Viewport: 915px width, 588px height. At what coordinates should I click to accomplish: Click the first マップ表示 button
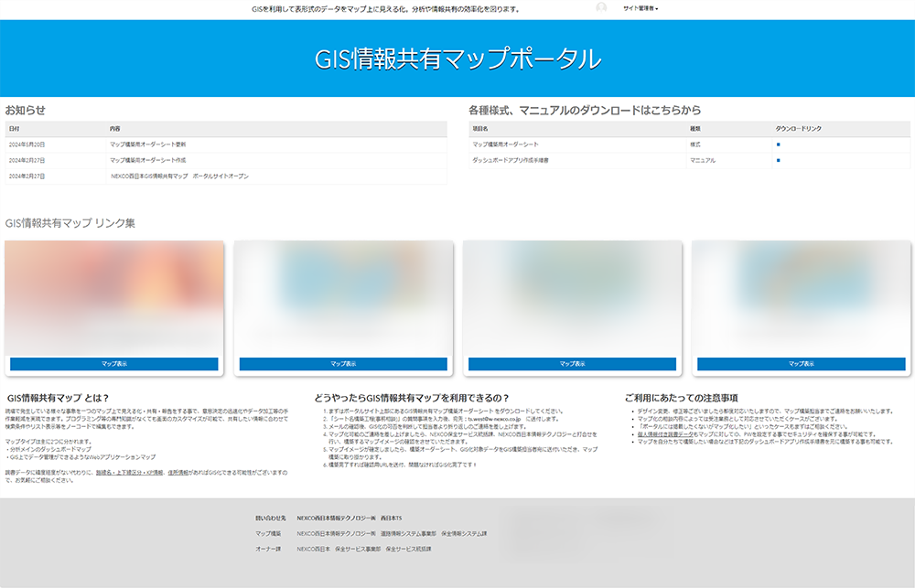click(114, 364)
